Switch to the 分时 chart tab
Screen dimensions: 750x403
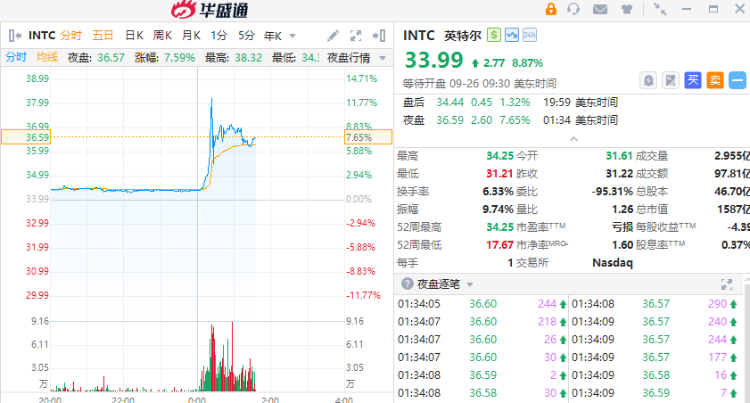pos(71,35)
